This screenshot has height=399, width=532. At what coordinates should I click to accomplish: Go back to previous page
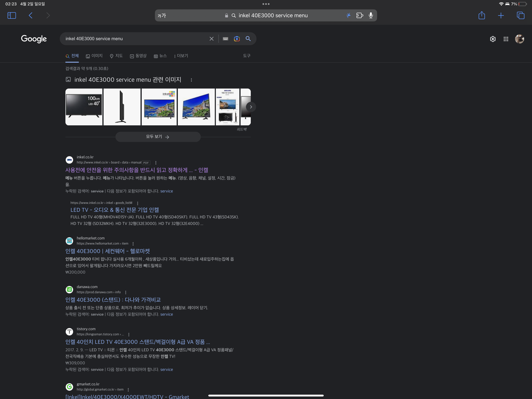[x=31, y=15]
